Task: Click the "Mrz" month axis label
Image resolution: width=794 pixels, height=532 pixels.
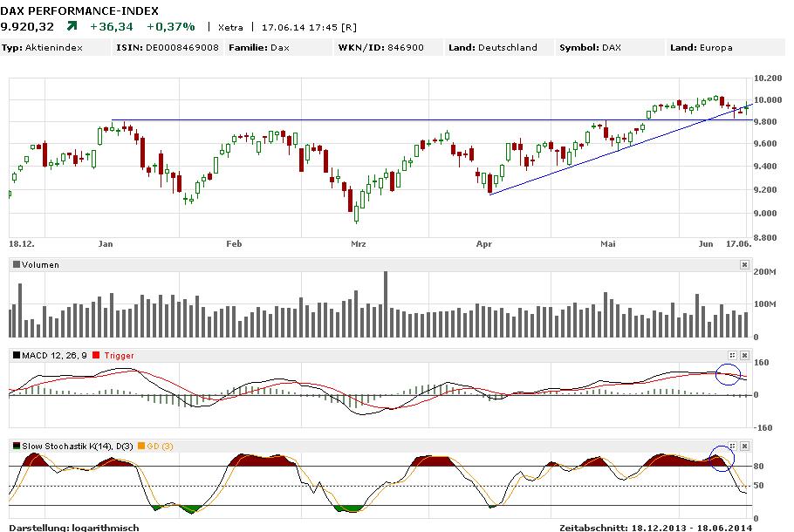Action: pyautogui.click(x=359, y=243)
